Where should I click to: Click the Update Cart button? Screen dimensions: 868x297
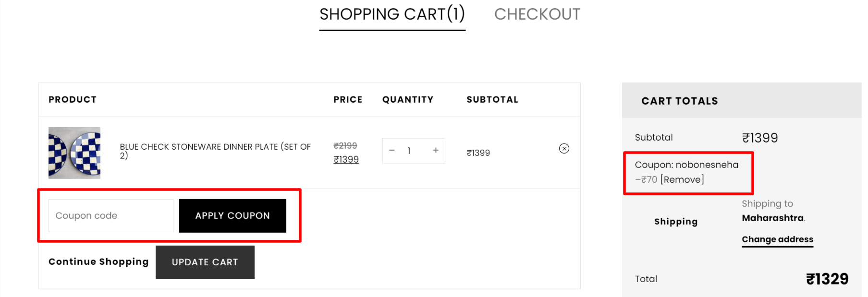click(205, 262)
